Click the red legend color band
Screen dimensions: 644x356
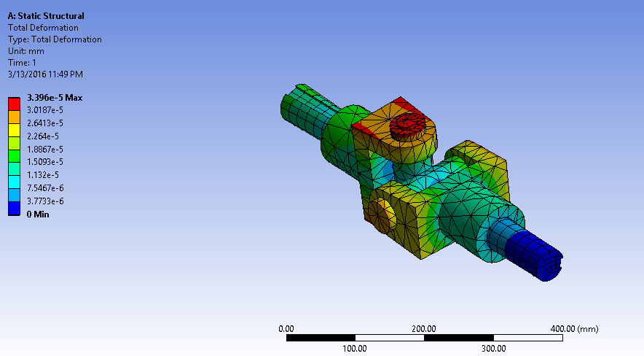pos(14,104)
